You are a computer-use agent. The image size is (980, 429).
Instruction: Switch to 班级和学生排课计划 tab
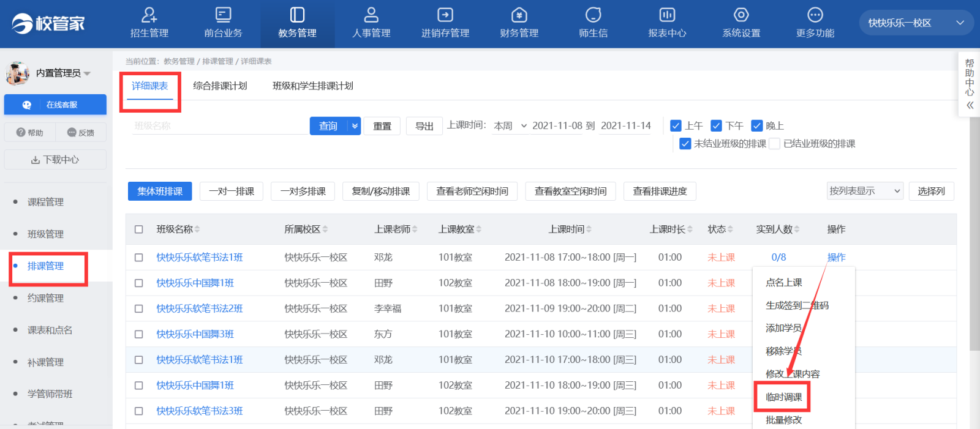point(313,86)
